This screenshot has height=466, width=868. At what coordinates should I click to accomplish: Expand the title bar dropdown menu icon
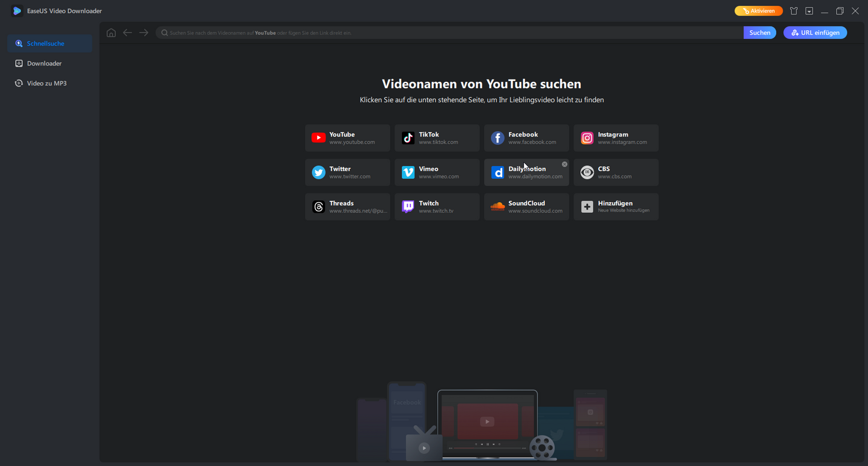point(809,11)
